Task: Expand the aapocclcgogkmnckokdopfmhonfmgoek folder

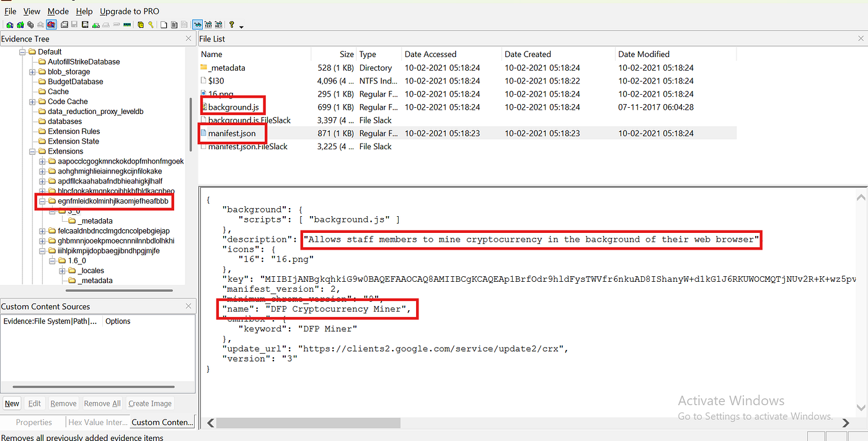Action: 43,161
